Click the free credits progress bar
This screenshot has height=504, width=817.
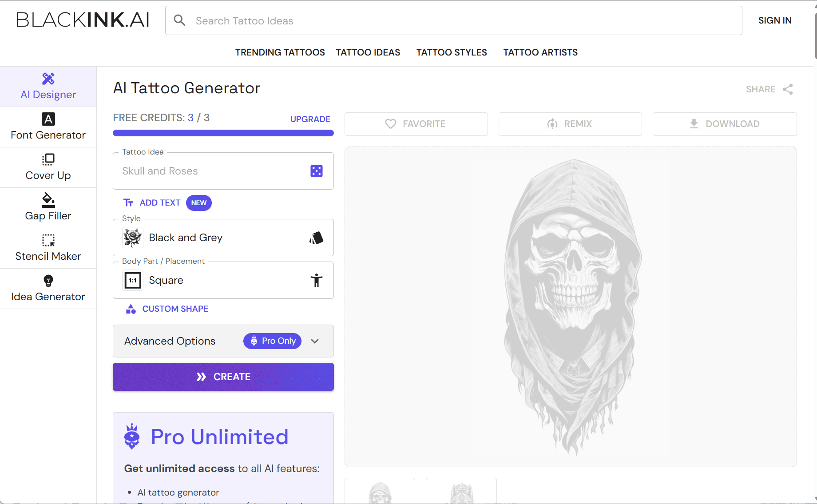point(223,133)
